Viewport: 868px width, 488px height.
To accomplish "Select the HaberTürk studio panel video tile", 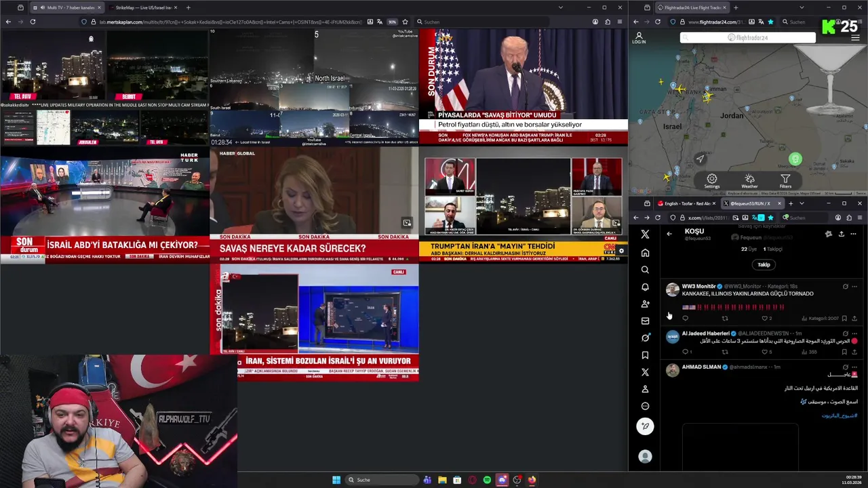I will 104,204.
